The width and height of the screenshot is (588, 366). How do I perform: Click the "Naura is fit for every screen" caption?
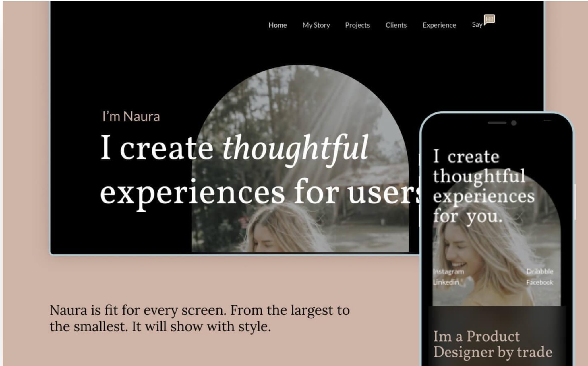[x=200, y=318]
